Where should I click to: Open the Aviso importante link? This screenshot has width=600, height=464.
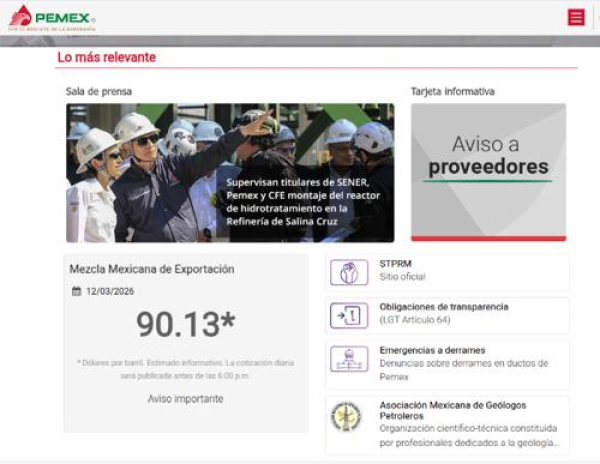185,398
